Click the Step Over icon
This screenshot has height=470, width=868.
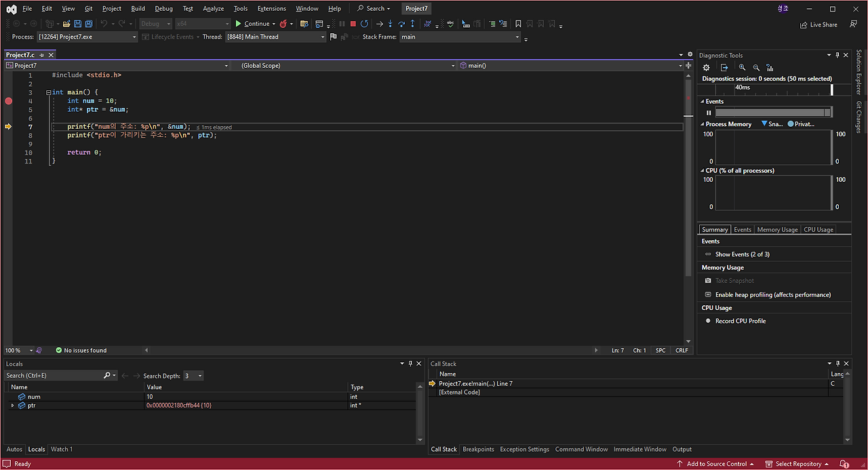(401, 24)
